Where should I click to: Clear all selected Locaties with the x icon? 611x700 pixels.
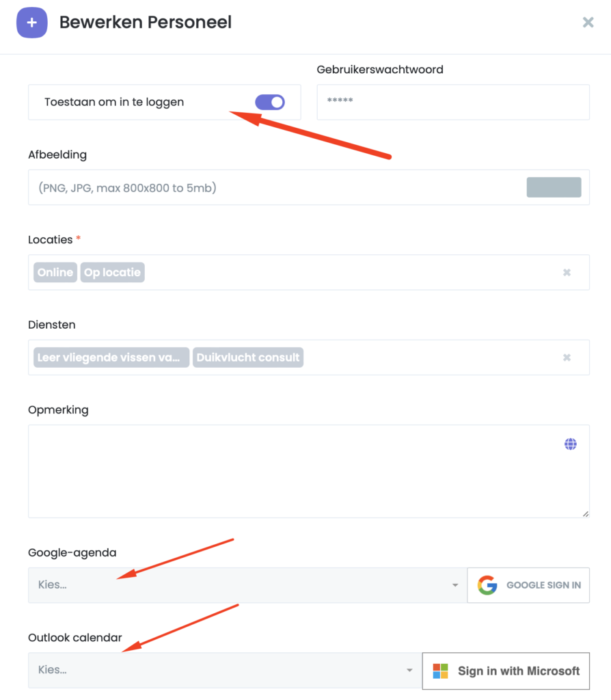[567, 273]
